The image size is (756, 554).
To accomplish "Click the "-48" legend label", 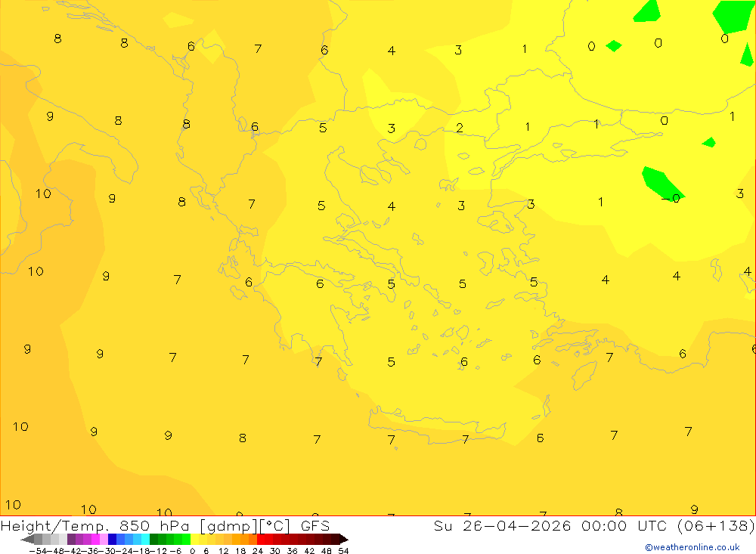I will click(56, 551).
